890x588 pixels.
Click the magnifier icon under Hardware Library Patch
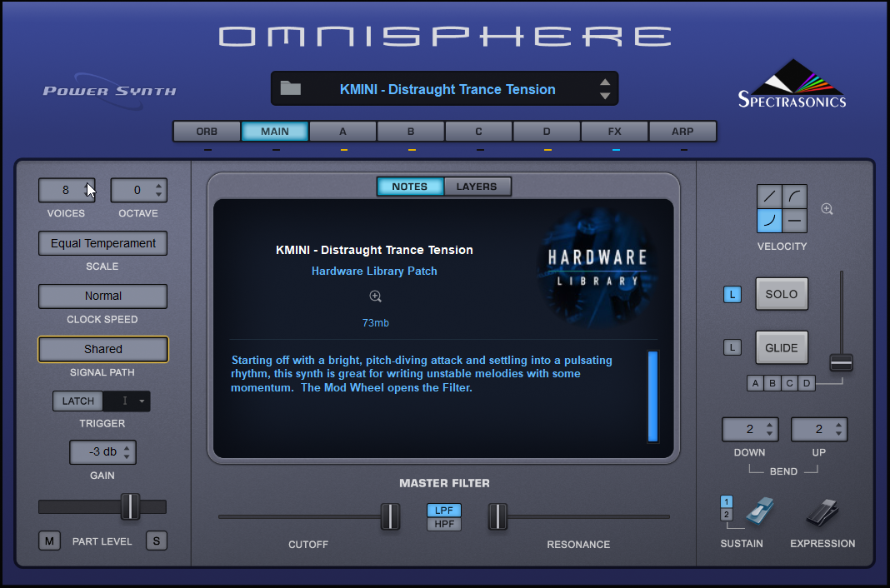pyautogui.click(x=375, y=296)
